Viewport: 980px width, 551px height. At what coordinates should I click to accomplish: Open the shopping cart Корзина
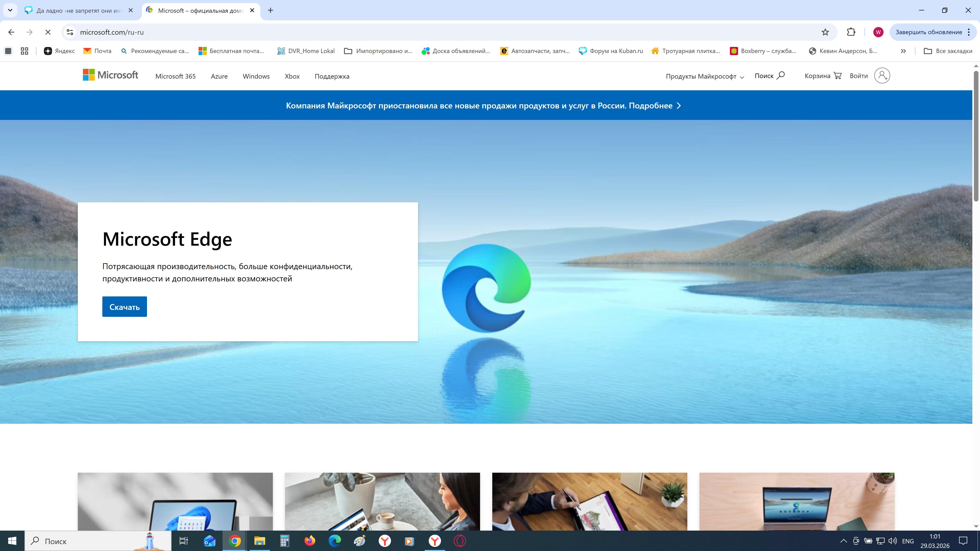tap(823, 76)
